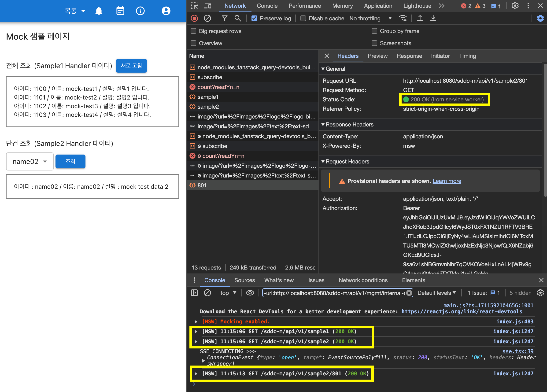Open the network filter funnel icon
547x392 pixels.
[225, 18]
